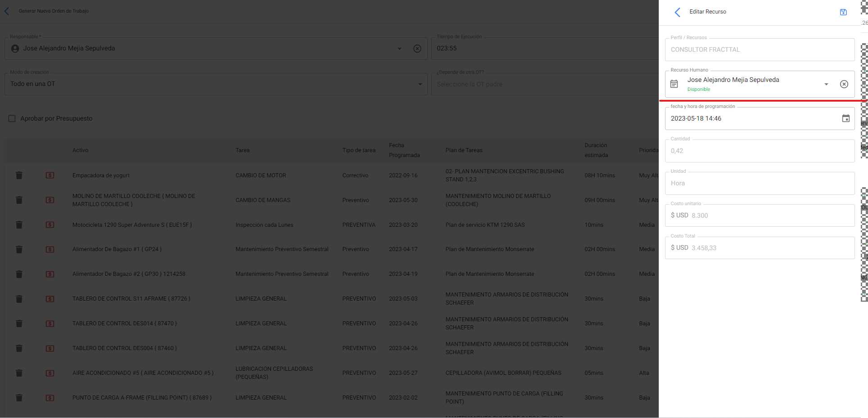868x418 pixels.
Task: Click the Activo column header
Action: tap(80, 150)
